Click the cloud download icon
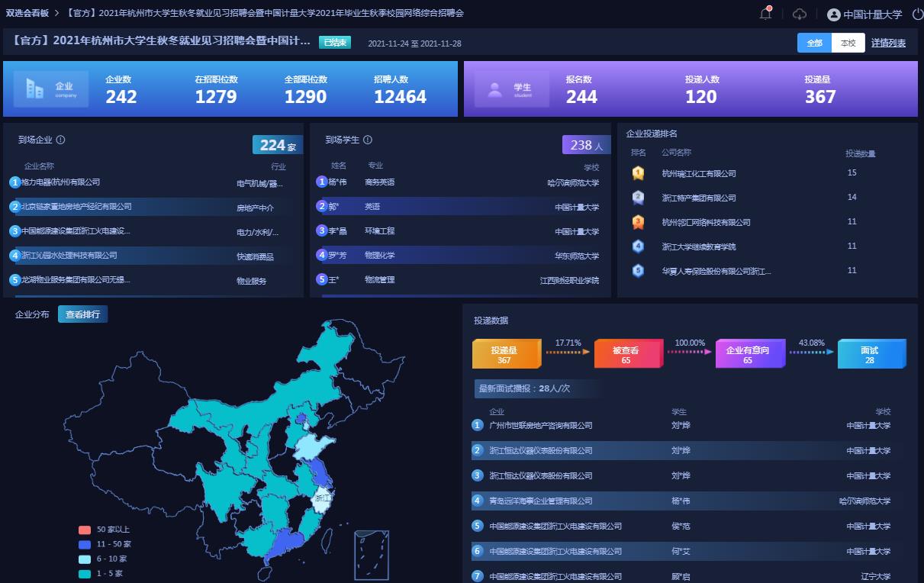The width and height of the screenshot is (924, 583). point(799,14)
